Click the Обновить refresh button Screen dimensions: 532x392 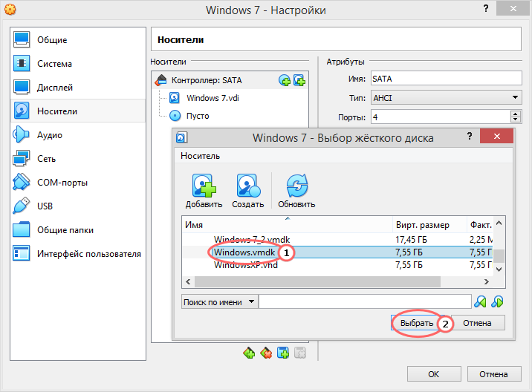click(296, 191)
